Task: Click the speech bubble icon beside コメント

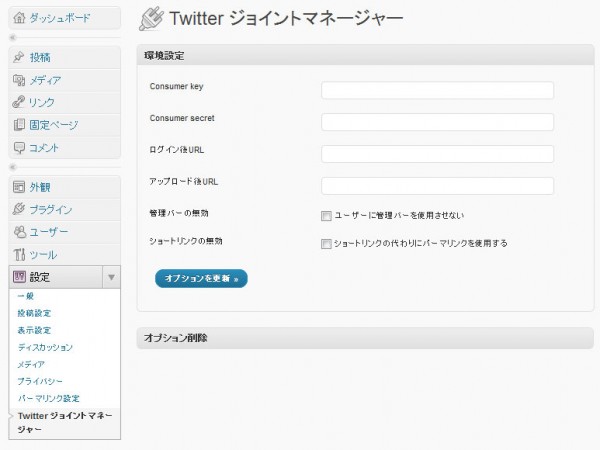Action: tap(19, 148)
